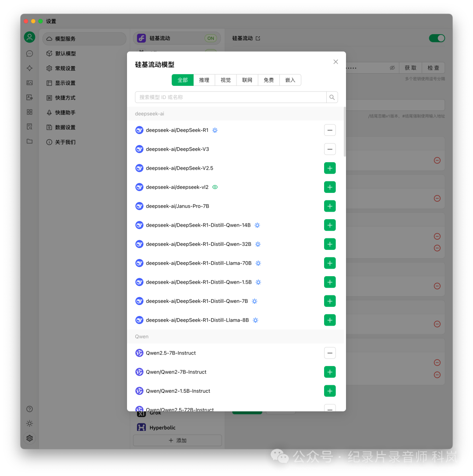Open the files folder sidebar icon
This screenshot has width=473, height=476.
click(29, 141)
